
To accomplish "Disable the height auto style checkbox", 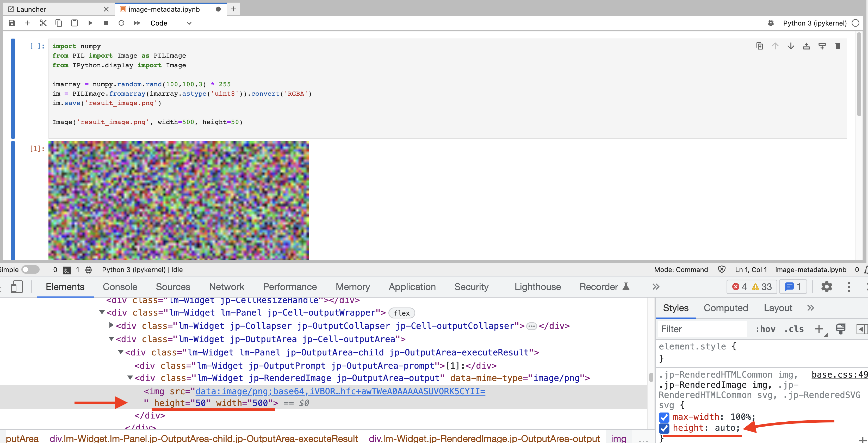I will point(664,428).
